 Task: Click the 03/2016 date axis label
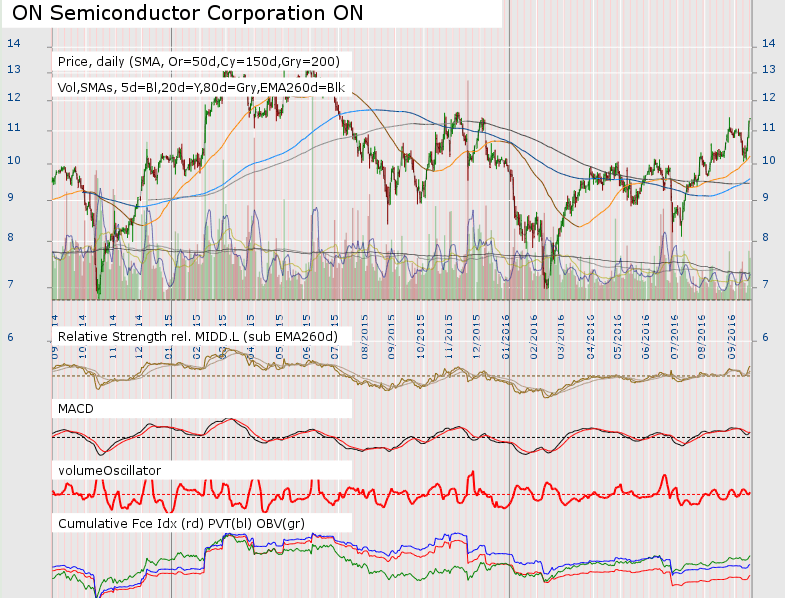[x=561, y=337]
